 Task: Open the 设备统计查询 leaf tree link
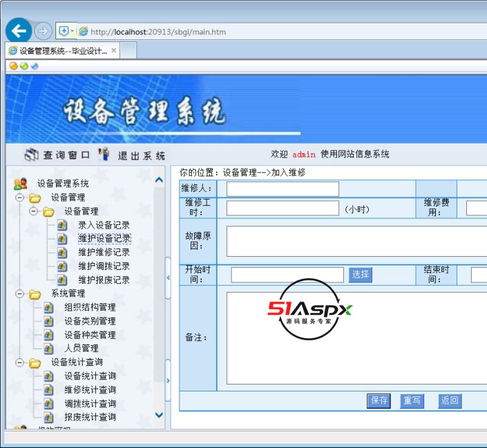(x=90, y=376)
